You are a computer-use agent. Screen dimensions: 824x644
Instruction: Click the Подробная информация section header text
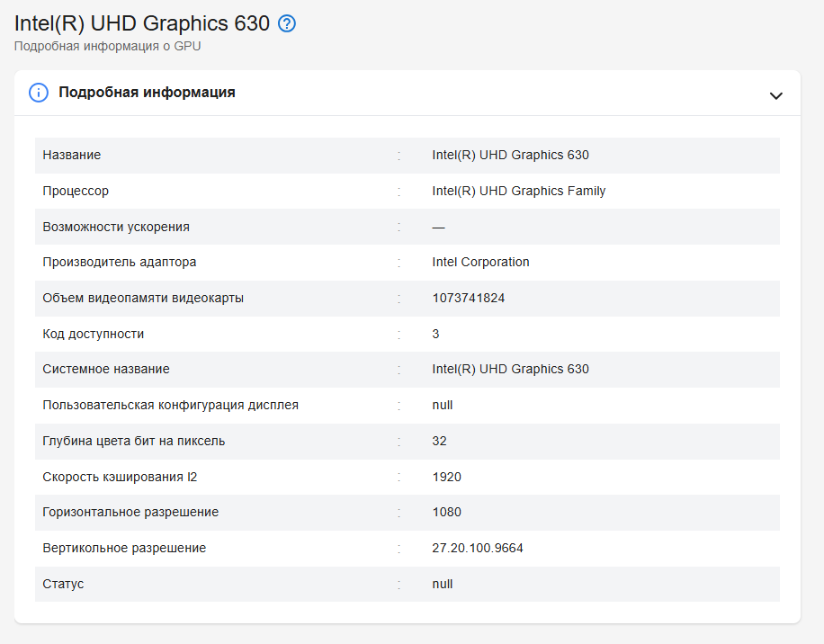[x=147, y=93]
